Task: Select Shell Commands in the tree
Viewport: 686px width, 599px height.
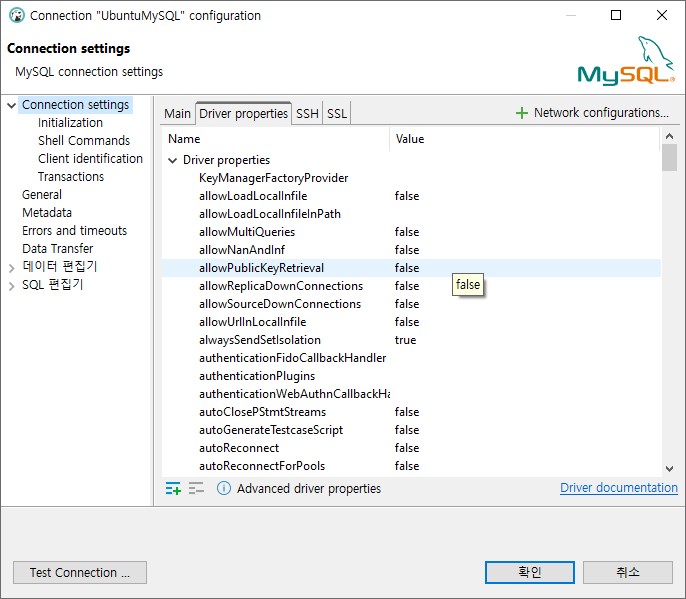Action: coord(84,140)
